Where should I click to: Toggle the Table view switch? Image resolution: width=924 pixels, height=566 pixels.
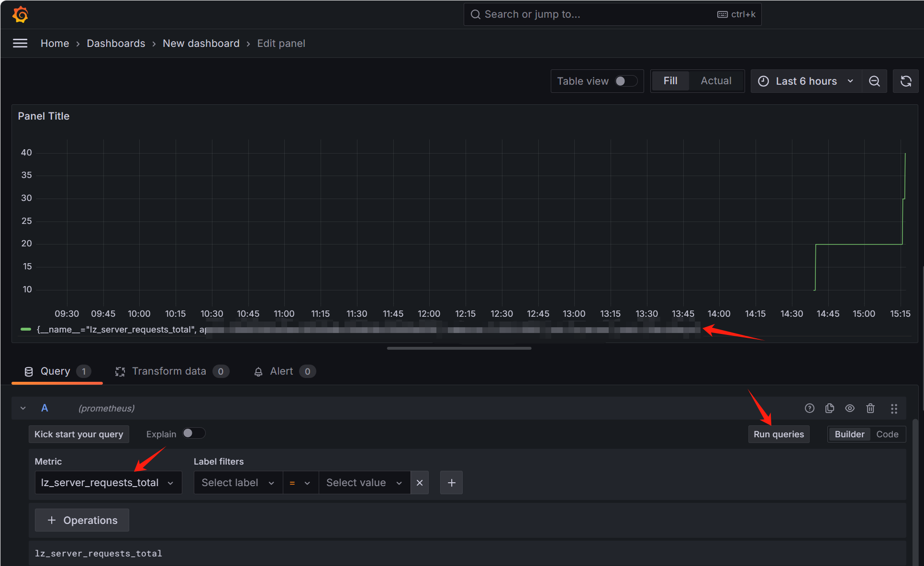coord(625,81)
